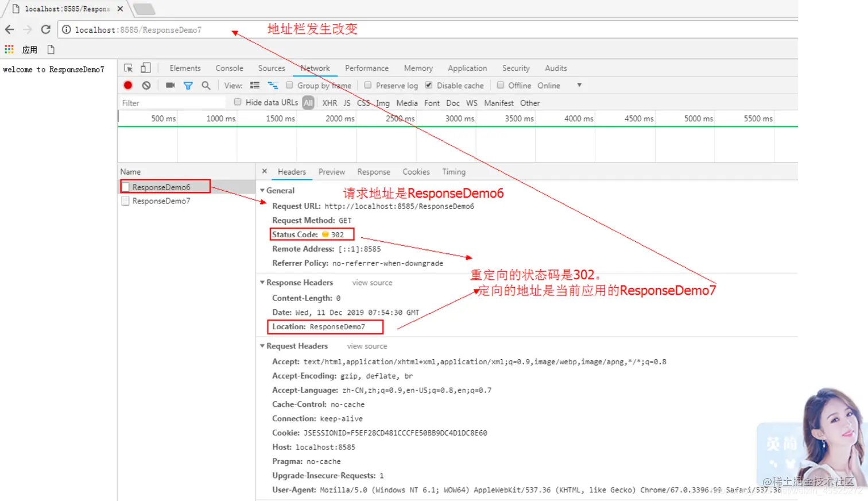Screen dimensions: 868x501
Task: Click the browser address bar URL
Action: (x=138, y=30)
